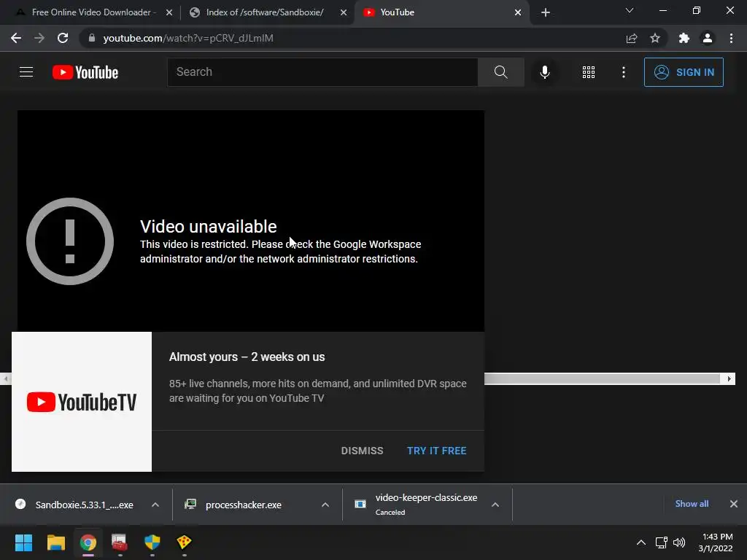747x560 pixels.
Task: Open the Windows Start menu
Action: pyautogui.click(x=23, y=542)
